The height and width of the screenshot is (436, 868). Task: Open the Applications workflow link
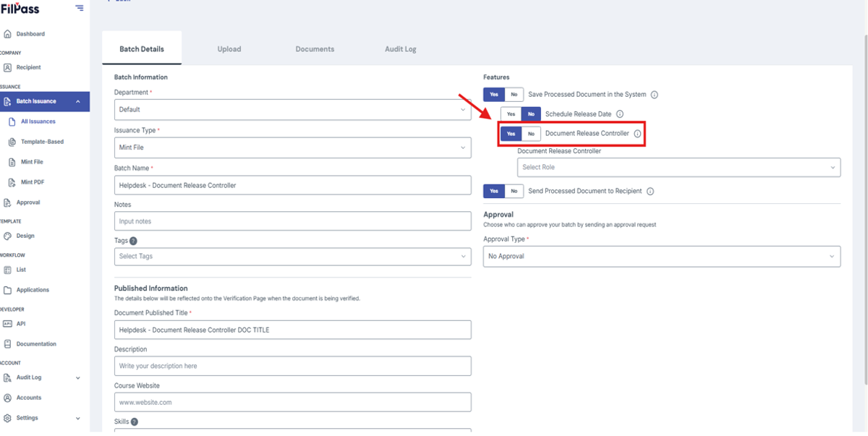(x=33, y=290)
